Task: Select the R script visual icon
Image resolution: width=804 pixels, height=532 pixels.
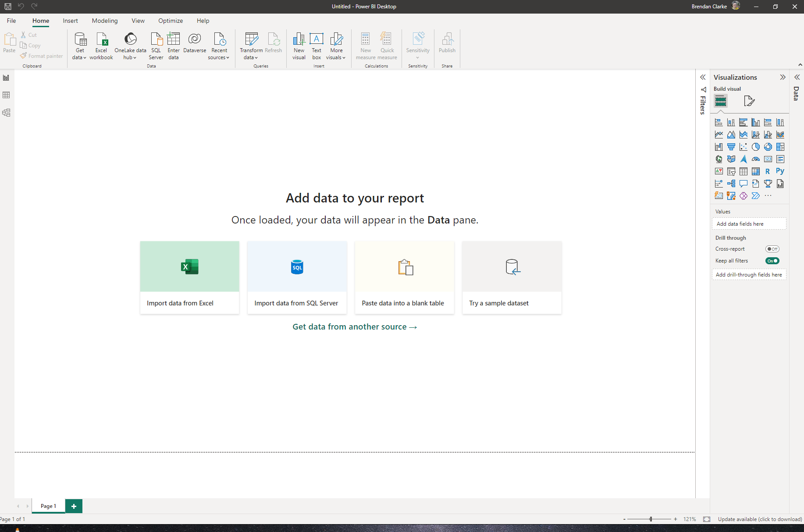Action: point(768,171)
